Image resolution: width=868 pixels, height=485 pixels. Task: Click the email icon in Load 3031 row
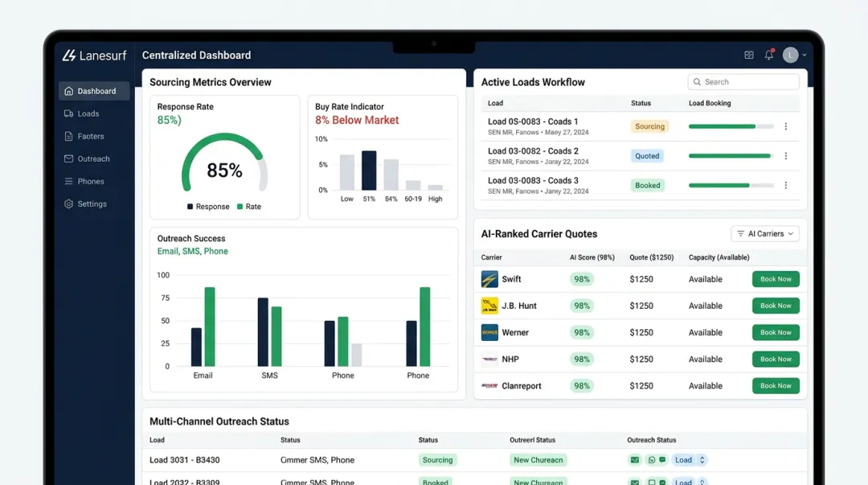(634, 460)
